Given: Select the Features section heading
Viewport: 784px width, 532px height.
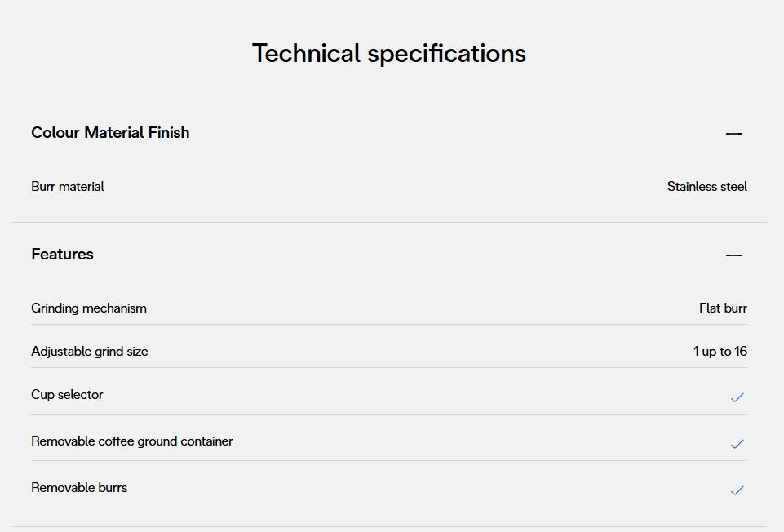Looking at the screenshot, I should pyautogui.click(x=62, y=254).
